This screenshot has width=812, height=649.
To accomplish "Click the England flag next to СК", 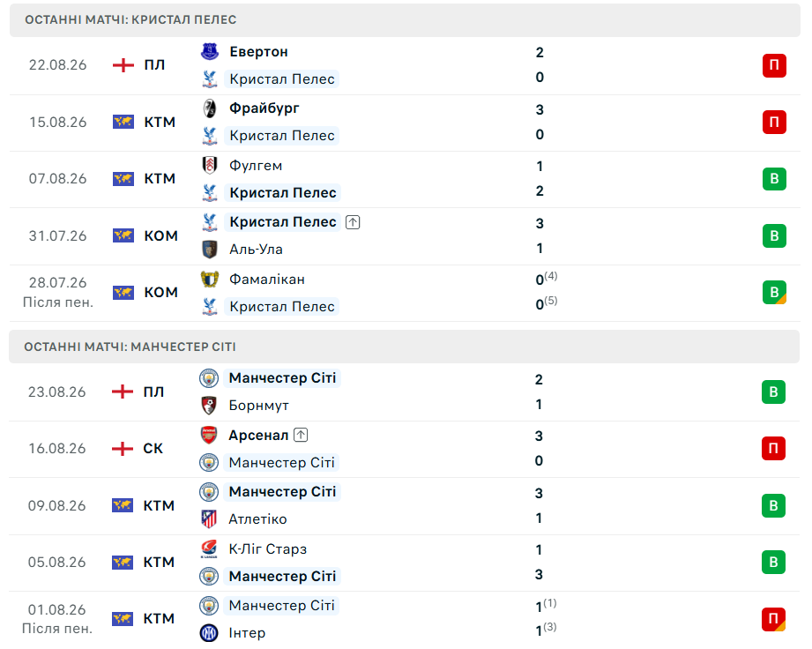I will tap(123, 449).
